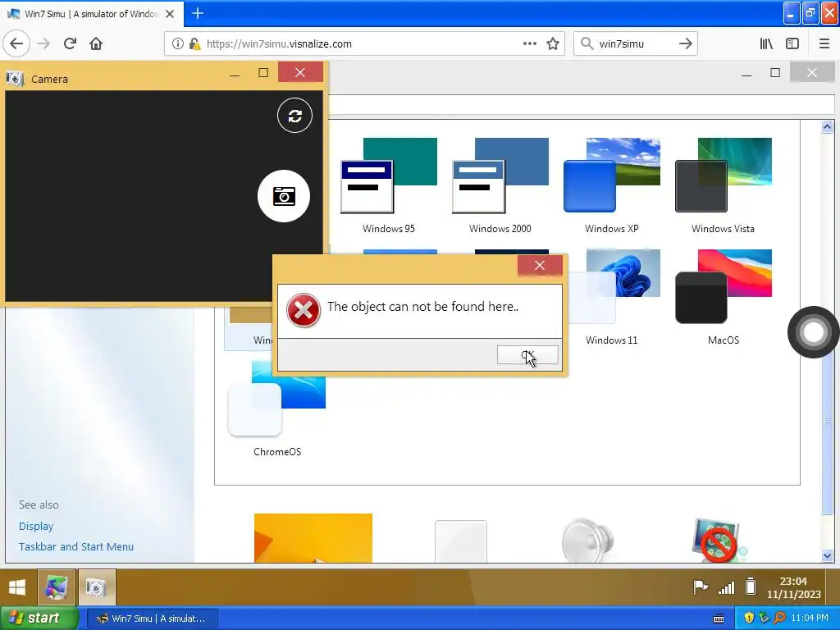
Task: Bookmark this page with the star
Action: point(553,43)
